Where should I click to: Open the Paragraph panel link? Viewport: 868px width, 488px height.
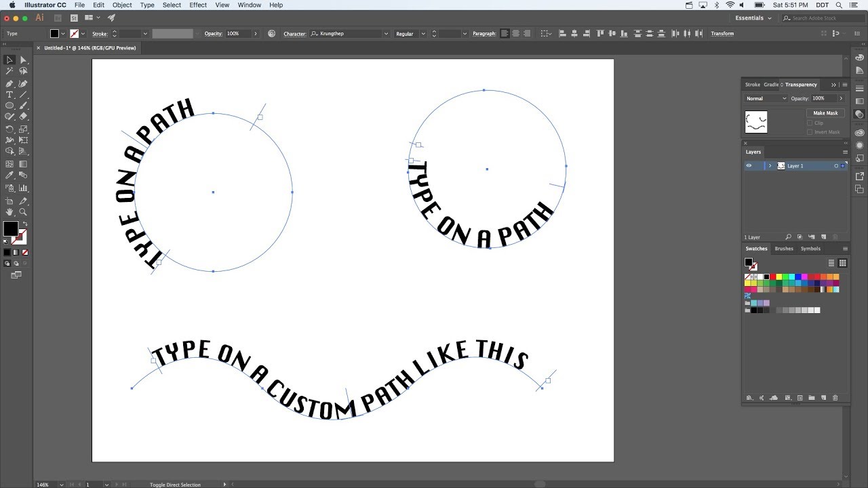pos(484,33)
